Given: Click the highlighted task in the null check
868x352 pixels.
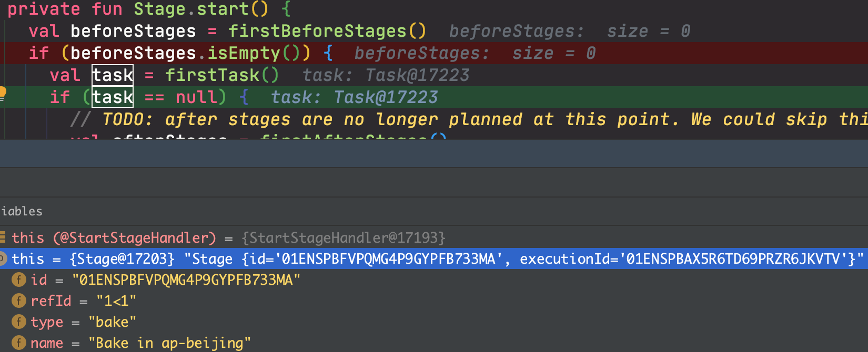Looking at the screenshot, I should tap(113, 97).
